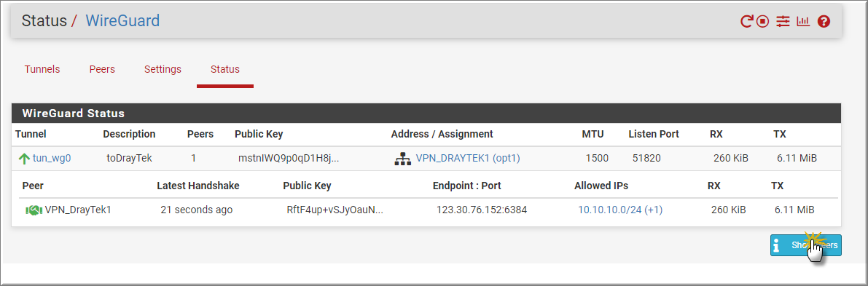Stop the WireGuard service icon
This screenshot has height=286, width=868.
click(763, 22)
